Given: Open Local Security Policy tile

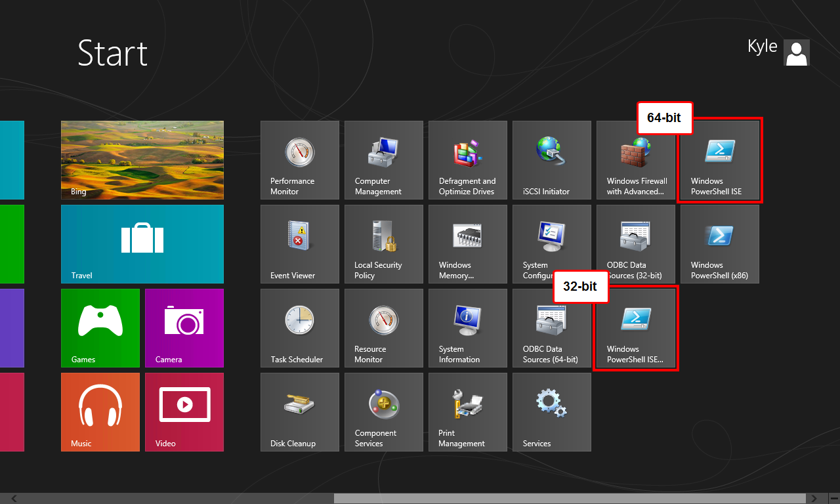Looking at the screenshot, I should 384,244.
